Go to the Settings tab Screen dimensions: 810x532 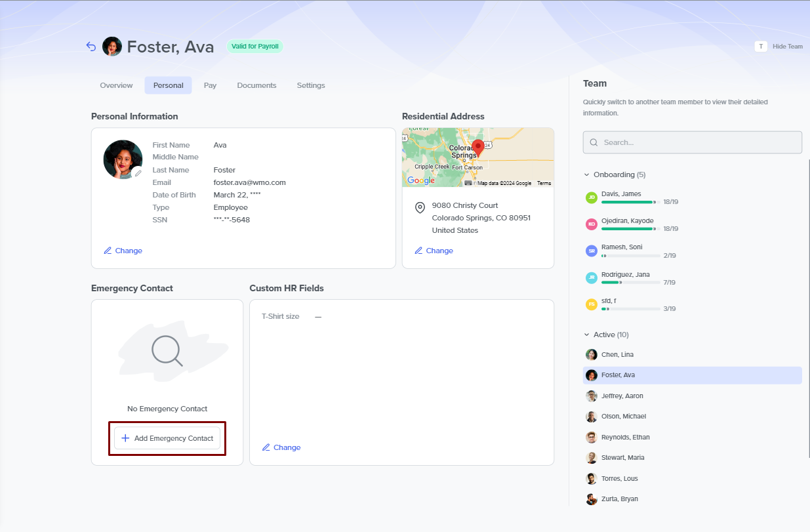[310, 85]
